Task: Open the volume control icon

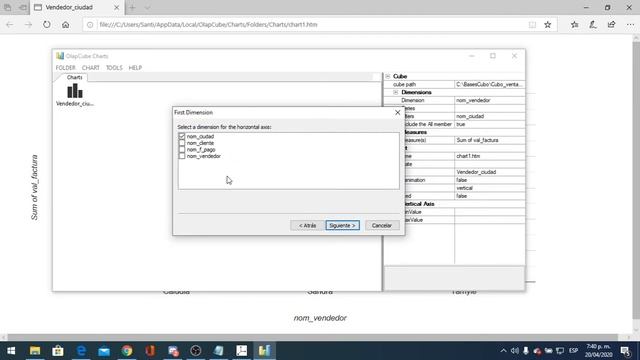Action: 515,351
